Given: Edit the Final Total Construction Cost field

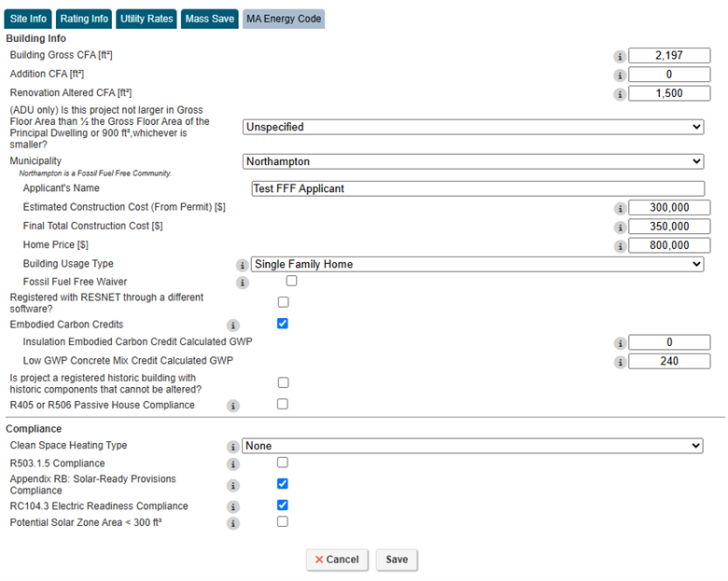Looking at the screenshot, I should pos(669,227).
